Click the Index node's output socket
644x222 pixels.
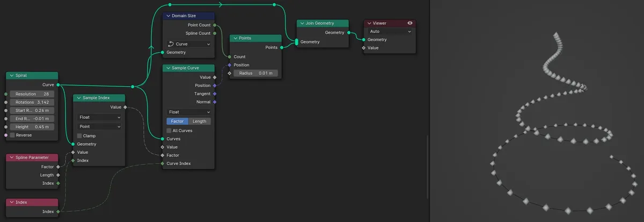tap(58, 212)
